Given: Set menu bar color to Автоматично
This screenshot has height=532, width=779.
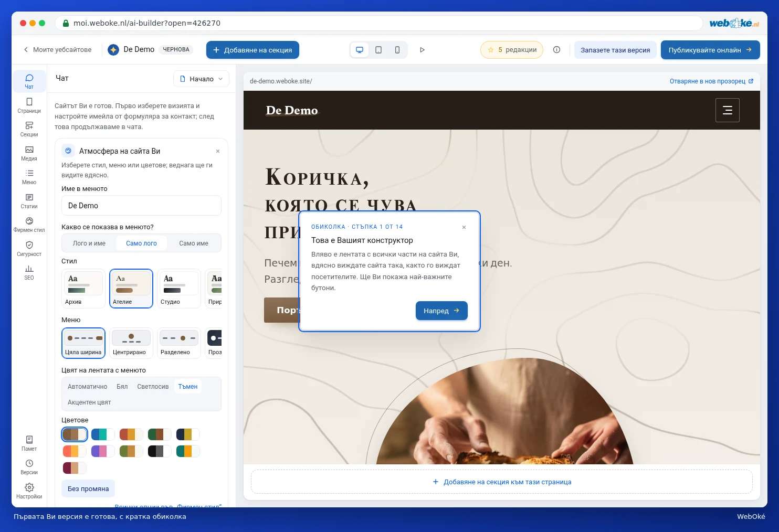Looking at the screenshot, I should click(87, 387).
